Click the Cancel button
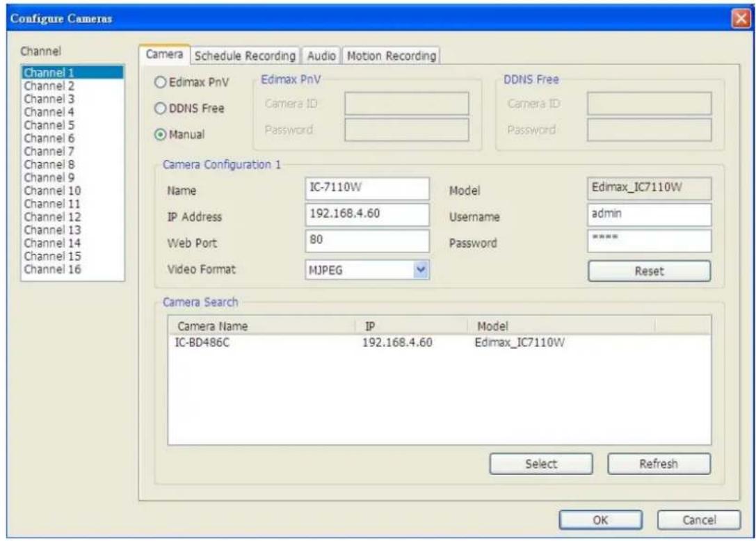 tap(699, 520)
